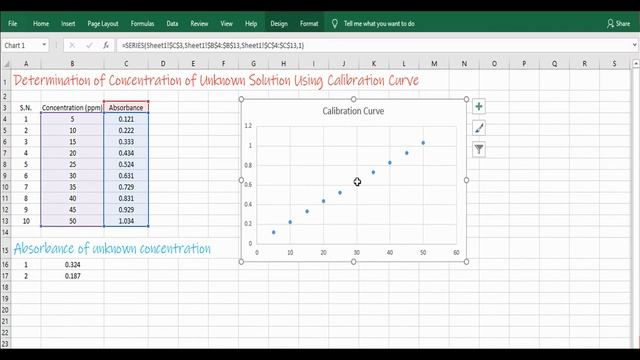The height and width of the screenshot is (360, 640).
Task: Open the Formulas tab
Action: tap(142, 24)
